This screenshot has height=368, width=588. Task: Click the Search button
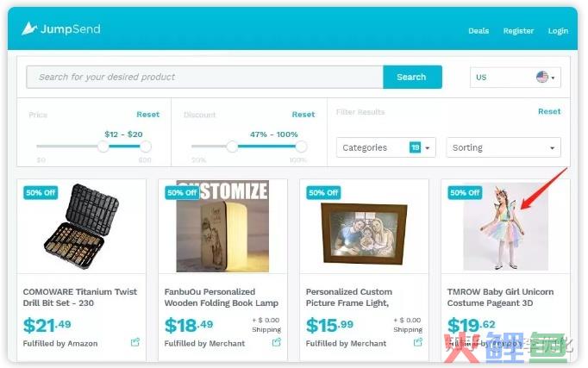click(412, 77)
